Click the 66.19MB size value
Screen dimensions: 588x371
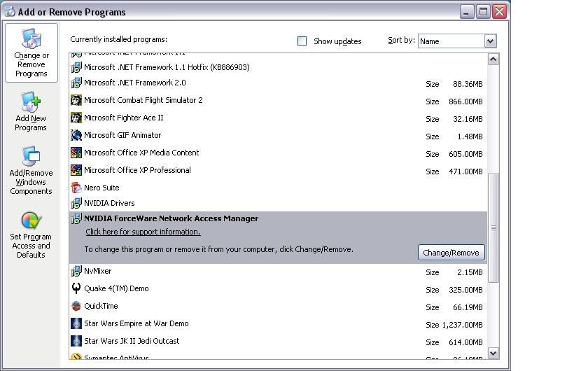468,307
